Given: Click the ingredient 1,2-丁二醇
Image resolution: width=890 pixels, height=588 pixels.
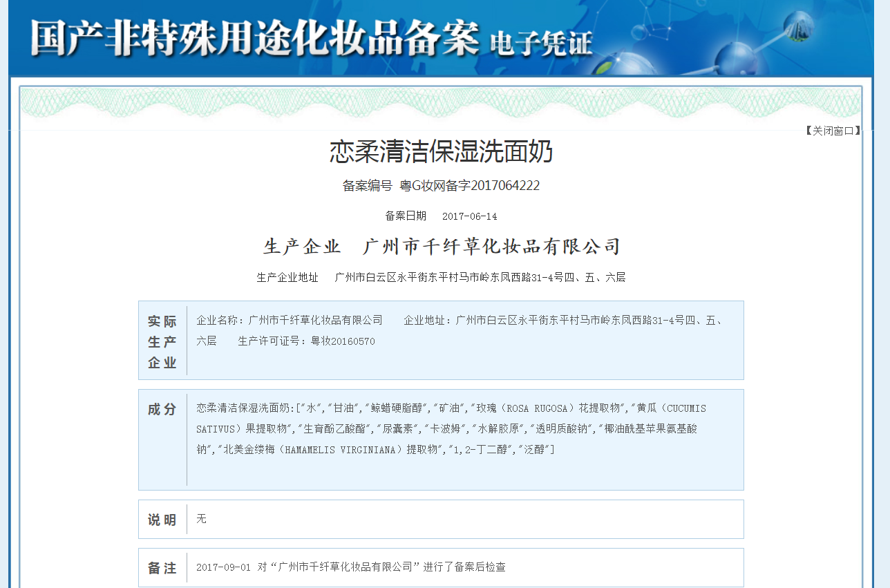Looking at the screenshot, I should [x=482, y=450].
